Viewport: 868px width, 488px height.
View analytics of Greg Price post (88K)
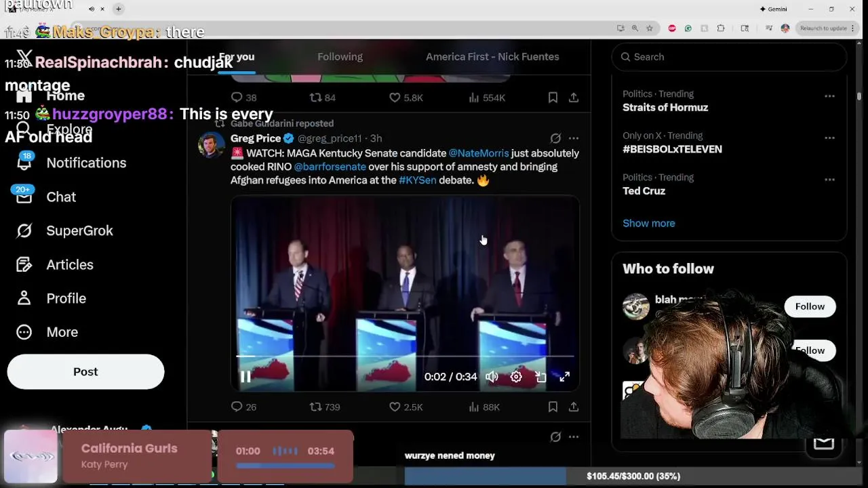click(x=484, y=407)
